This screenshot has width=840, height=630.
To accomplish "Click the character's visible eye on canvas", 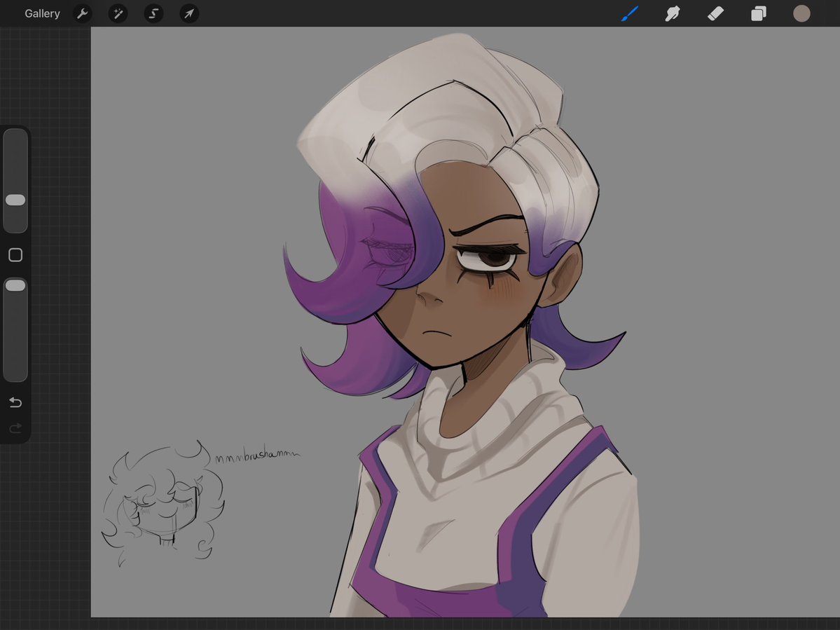I will coord(488,261).
